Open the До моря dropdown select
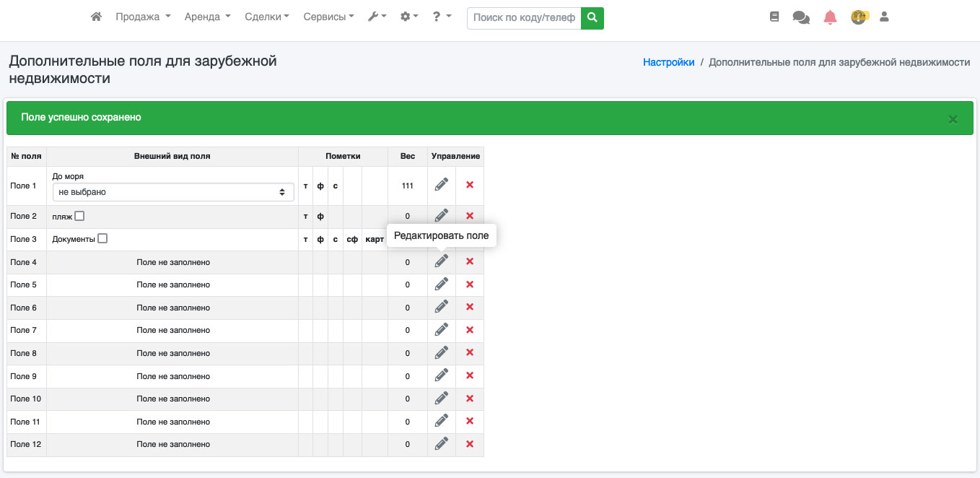This screenshot has height=478, width=980. tap(172, 192)
